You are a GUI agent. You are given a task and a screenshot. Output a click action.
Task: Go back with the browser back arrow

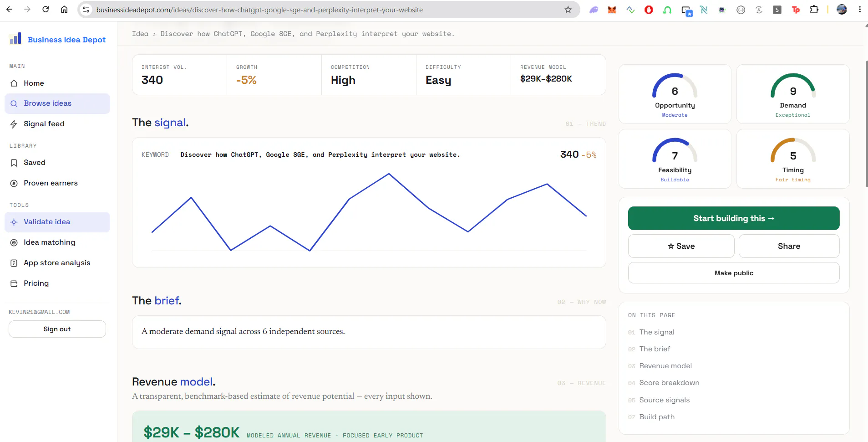pos(9,10)
